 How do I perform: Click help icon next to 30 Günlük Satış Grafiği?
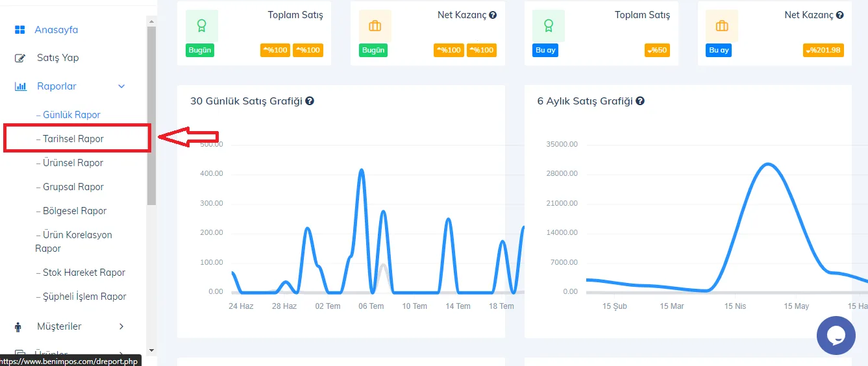310,101
